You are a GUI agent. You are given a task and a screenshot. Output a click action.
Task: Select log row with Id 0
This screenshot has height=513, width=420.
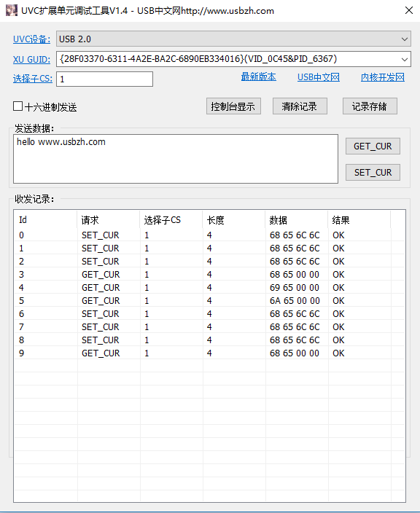209,235
